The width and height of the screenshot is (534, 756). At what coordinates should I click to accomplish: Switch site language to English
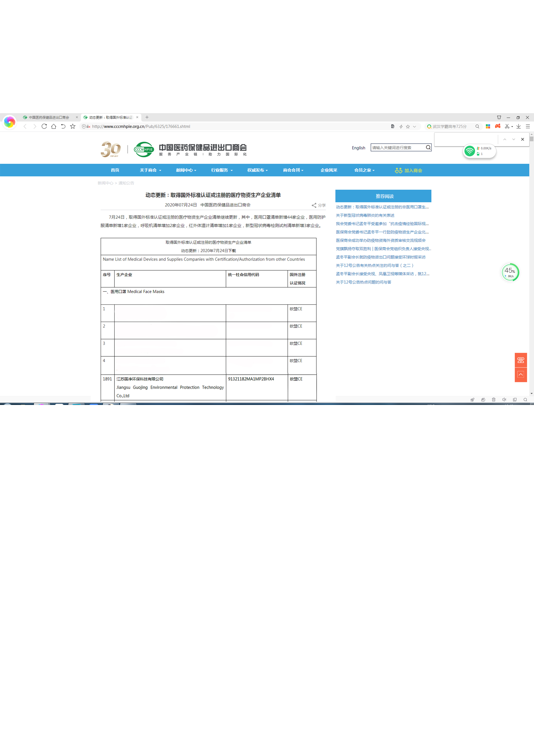(x=358, y=148)
